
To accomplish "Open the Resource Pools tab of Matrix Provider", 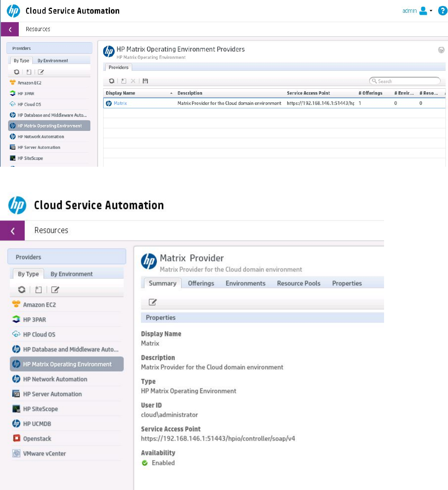I will [x=299, y=283].
